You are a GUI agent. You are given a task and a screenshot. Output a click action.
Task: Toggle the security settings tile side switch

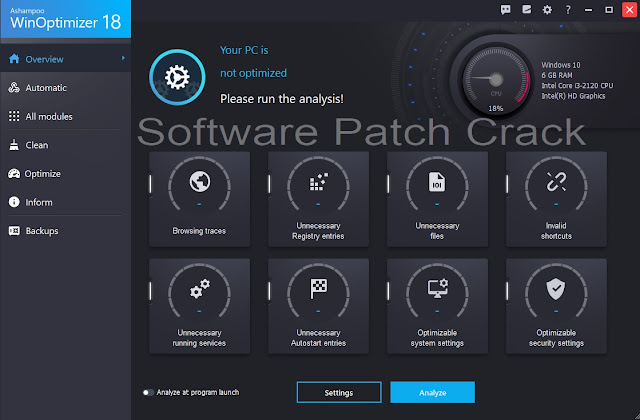click(507, 291)
